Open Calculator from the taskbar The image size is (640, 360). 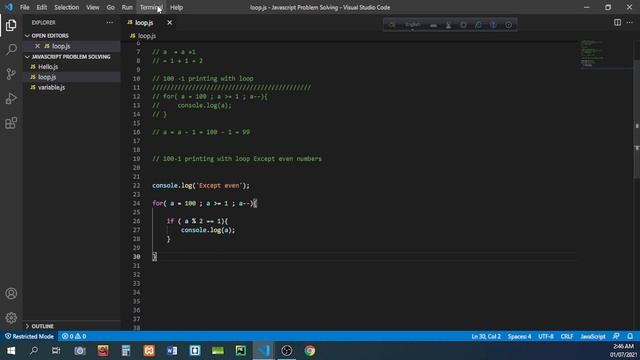[126, 351]
